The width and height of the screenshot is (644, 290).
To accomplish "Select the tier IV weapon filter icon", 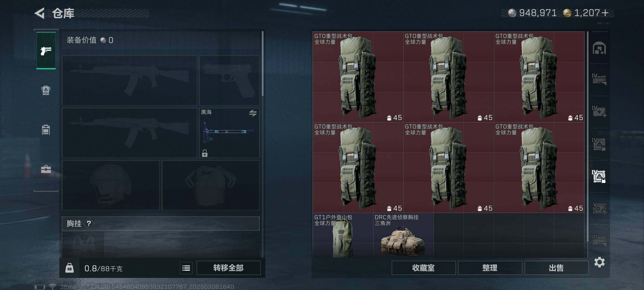I will coord(599,79).
